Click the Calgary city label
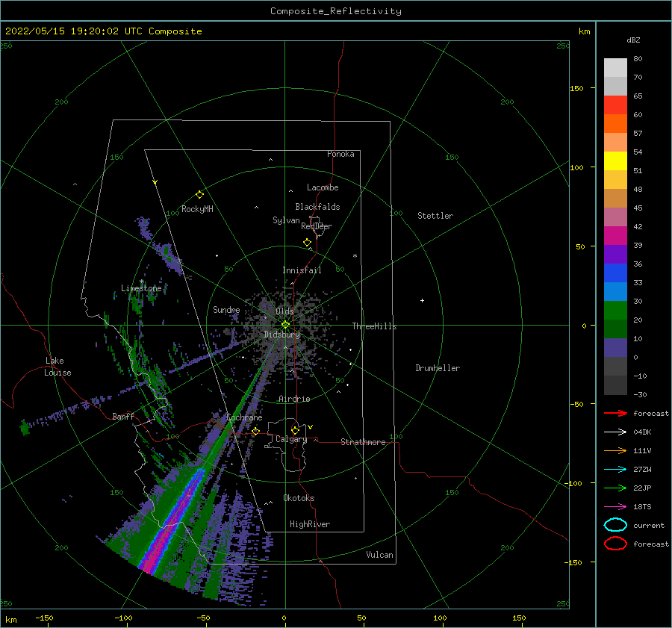The height and width of the screenshot is (628, 672). click(291, 439)
